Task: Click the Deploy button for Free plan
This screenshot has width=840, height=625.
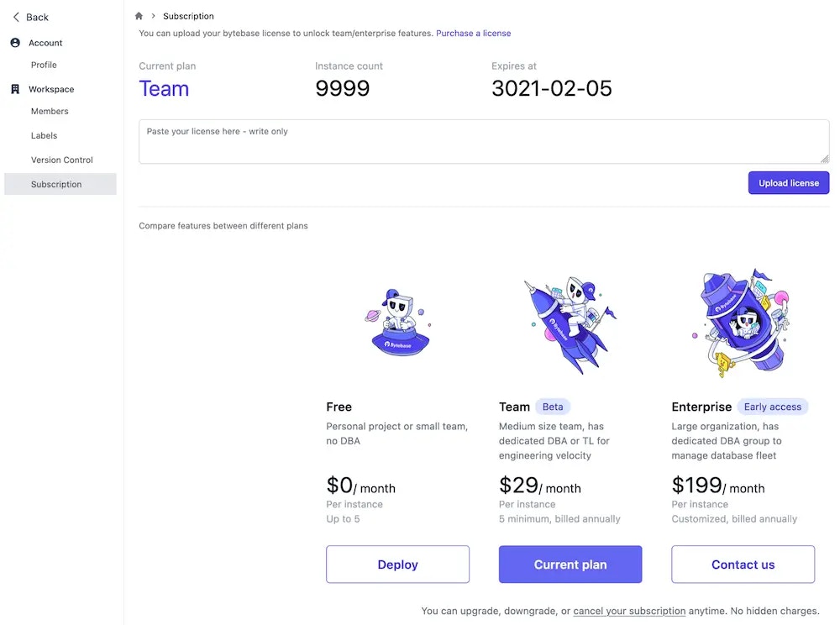Action: coord(397,564)
